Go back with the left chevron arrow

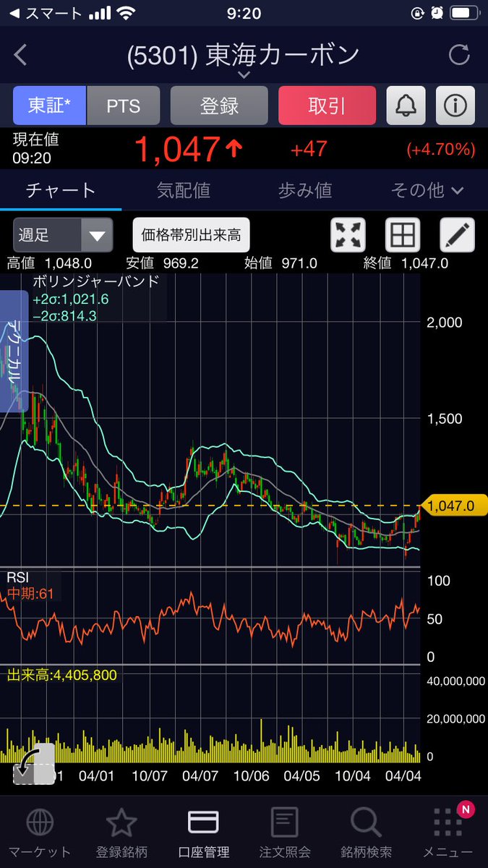(x=20, y=55)
